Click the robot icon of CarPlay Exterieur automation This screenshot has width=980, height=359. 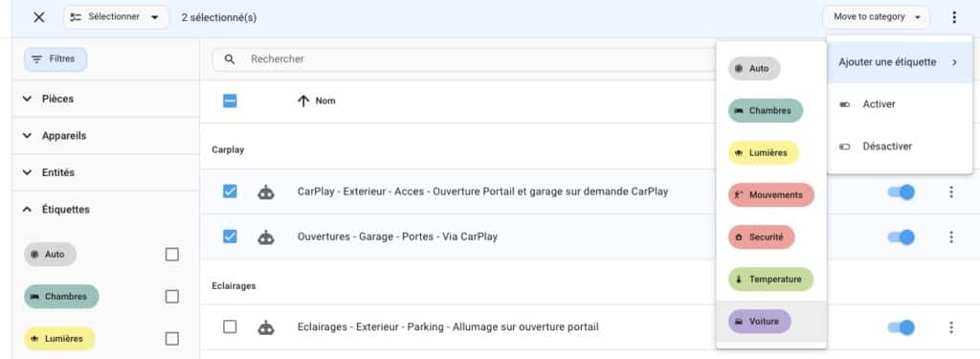coord(266,192)
